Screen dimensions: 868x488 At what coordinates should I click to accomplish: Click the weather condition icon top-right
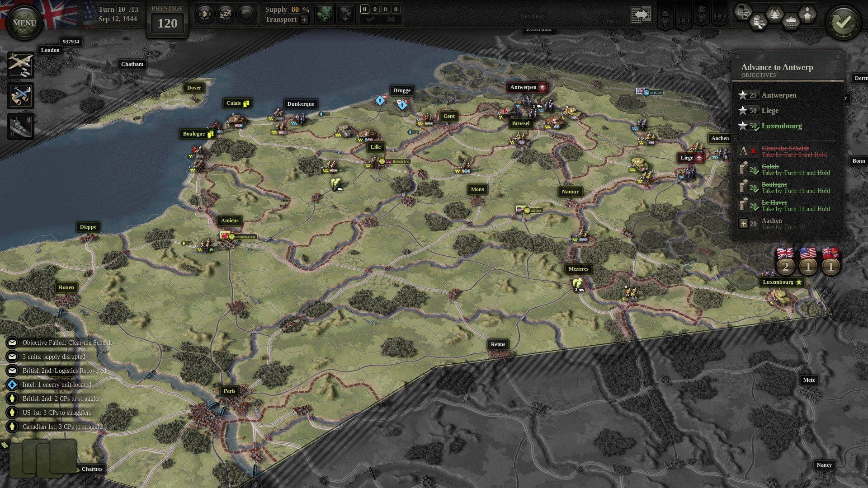792,18
